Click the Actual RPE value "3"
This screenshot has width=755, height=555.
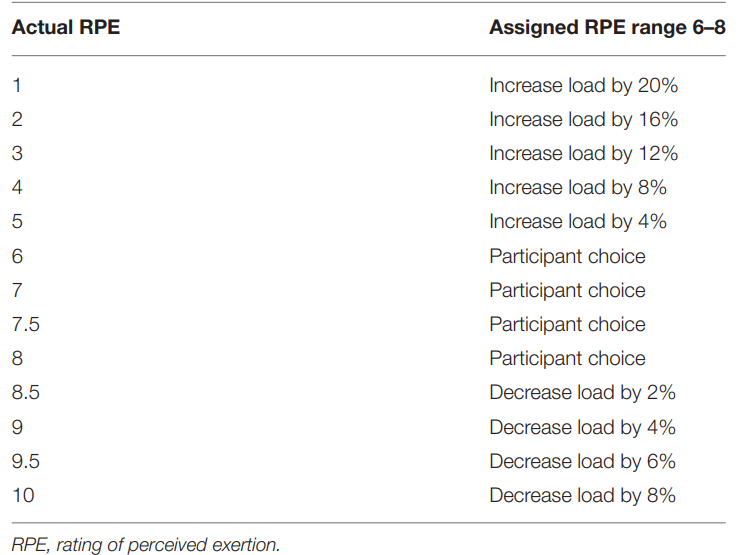pyautogui.click(x=17, y=154)
